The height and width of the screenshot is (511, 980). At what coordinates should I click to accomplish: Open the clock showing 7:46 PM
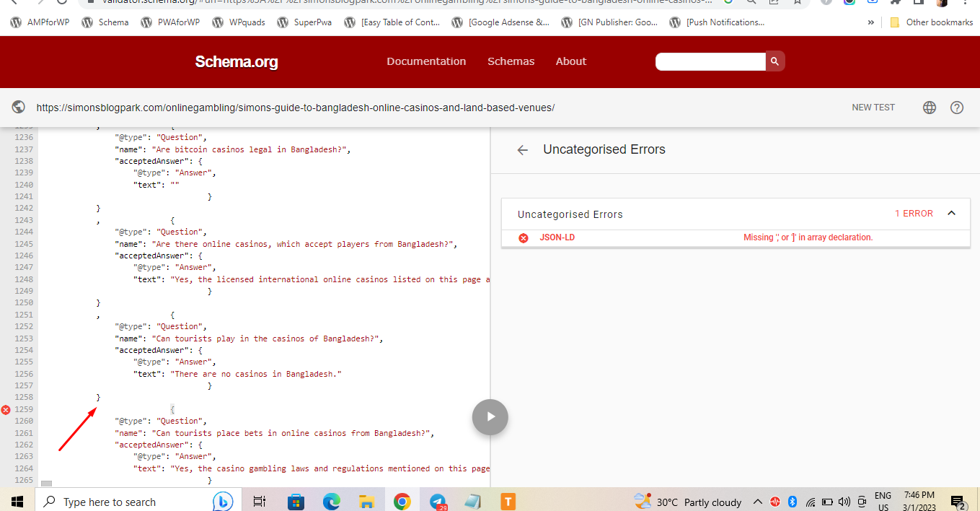pos(918,502)
